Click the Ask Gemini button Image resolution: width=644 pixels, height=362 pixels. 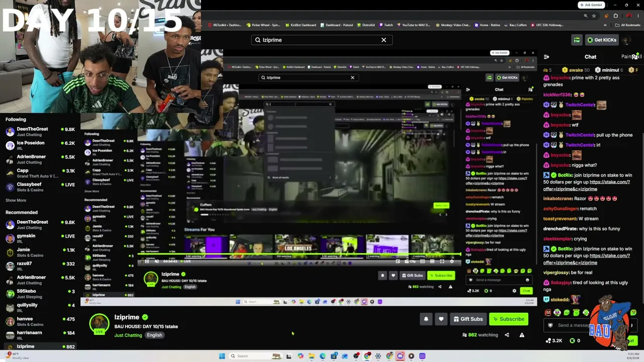pos(591,5)
